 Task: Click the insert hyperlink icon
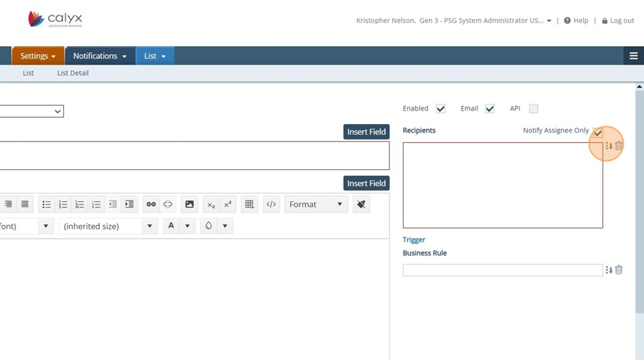[151, 205]
